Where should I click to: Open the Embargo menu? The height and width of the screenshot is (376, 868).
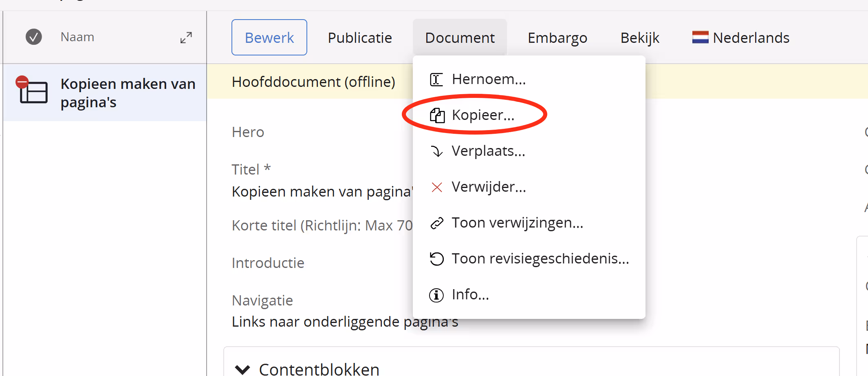[x=557, y=38]
